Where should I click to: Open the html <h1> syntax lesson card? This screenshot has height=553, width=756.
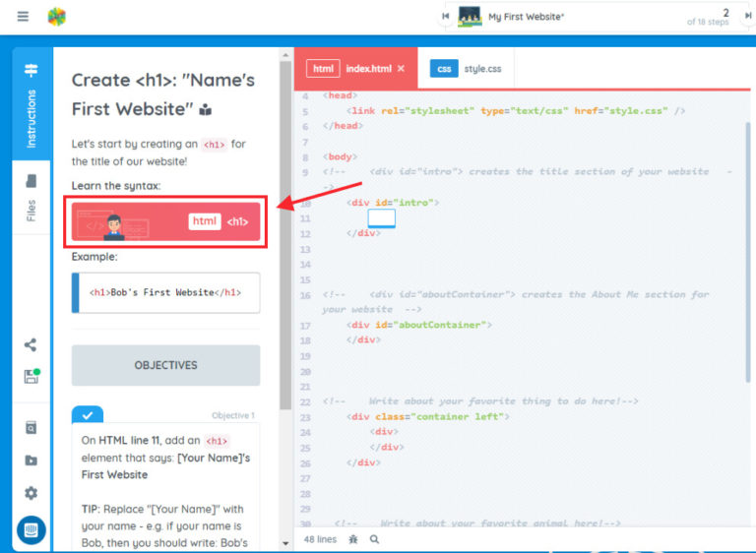165,221
